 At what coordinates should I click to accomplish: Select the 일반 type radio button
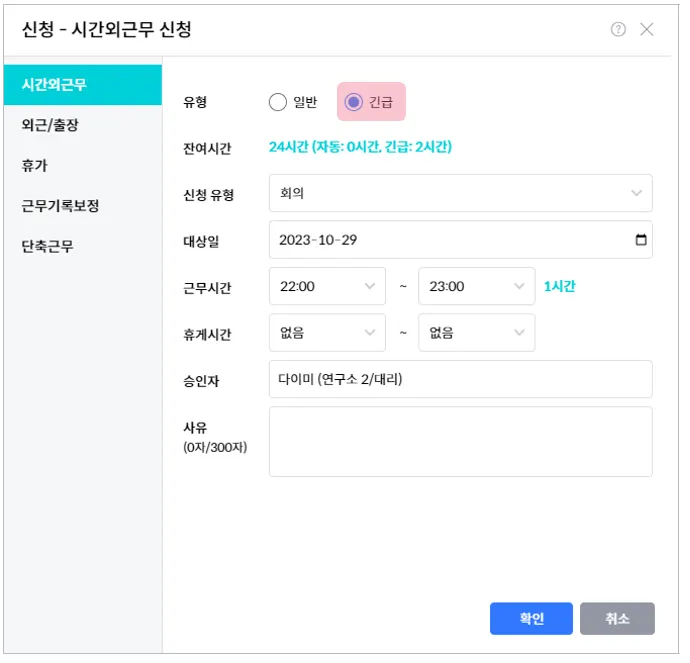pos(278,102)
